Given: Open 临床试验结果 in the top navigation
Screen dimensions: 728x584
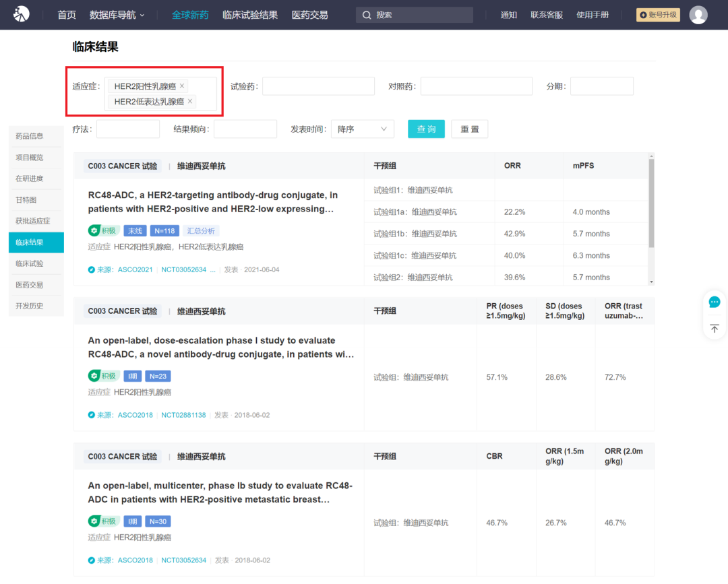Looking at the screenshot, I should (250, 15).
